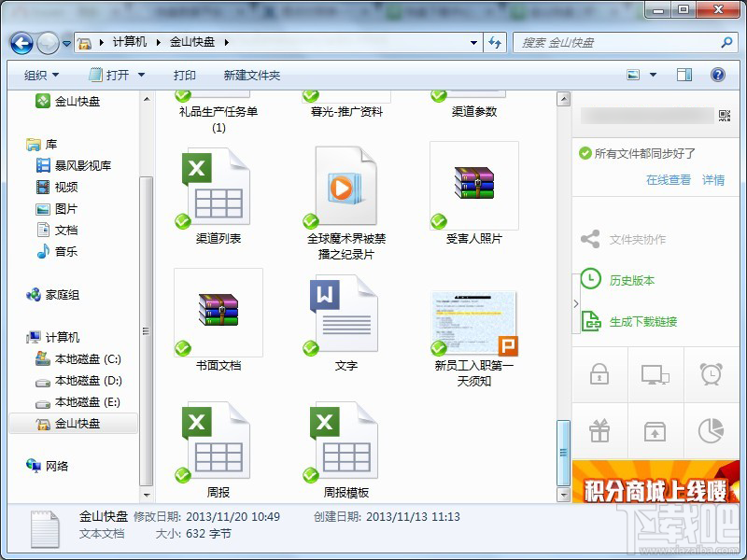Click the upload box icon in side panel
Viewport: 747px width, 560px height.
pyautogui.click(x=655, y=431)
